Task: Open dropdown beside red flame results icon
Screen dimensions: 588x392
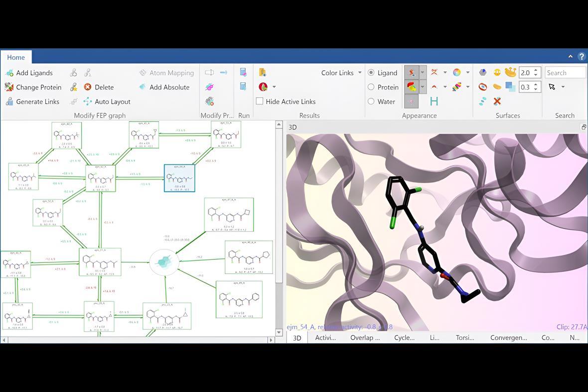Action: 274,87
